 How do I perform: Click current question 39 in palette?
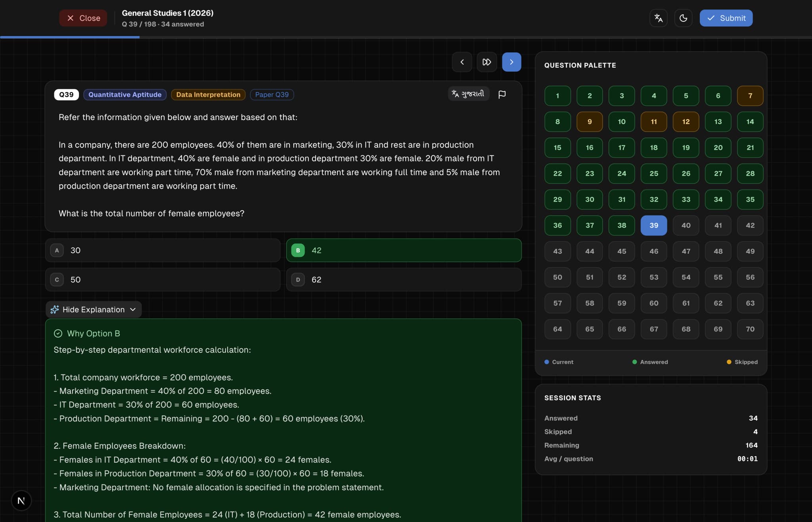[x=654, y=226]
